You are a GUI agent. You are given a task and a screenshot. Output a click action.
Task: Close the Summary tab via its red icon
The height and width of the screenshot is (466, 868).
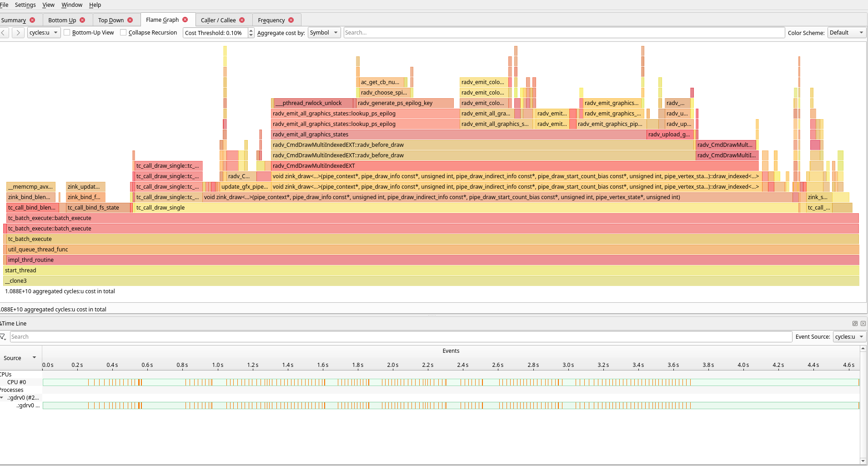point(32,20)
